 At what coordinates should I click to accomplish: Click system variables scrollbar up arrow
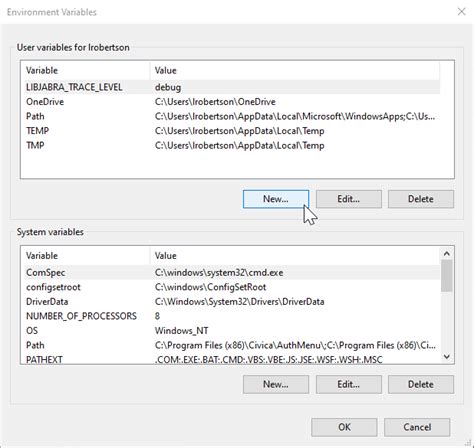coord(447,254)
